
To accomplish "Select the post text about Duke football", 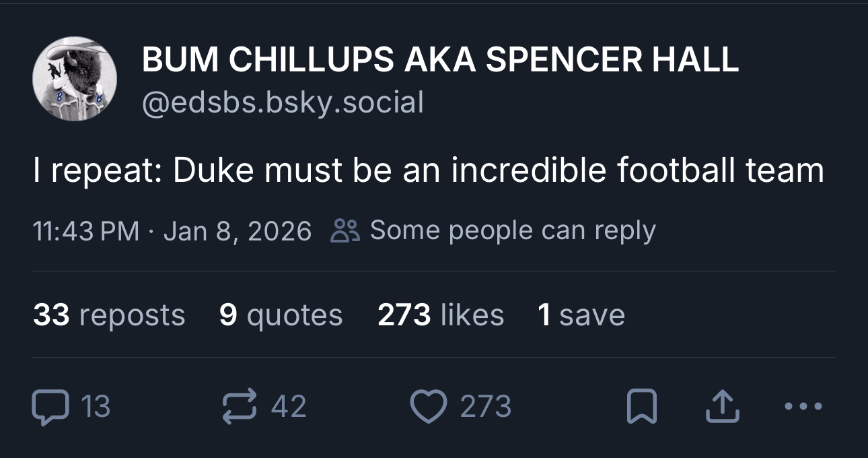I will (x=429, y=170).
